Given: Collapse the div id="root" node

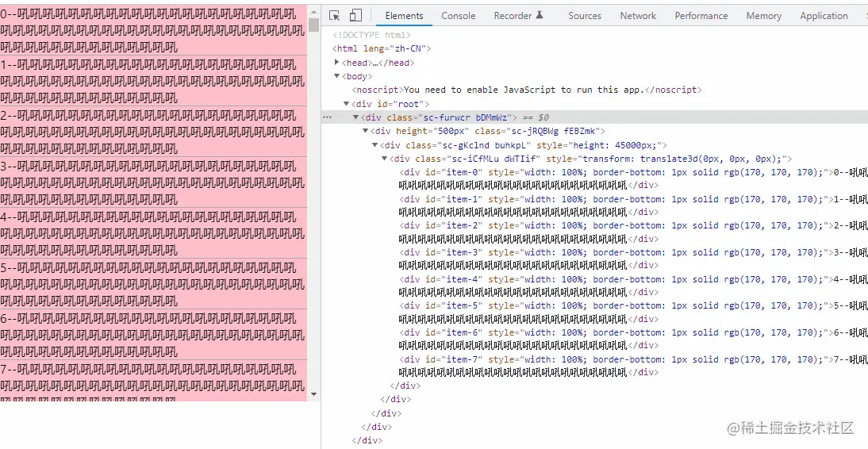Looking at the screenshot, I should 347,104.
